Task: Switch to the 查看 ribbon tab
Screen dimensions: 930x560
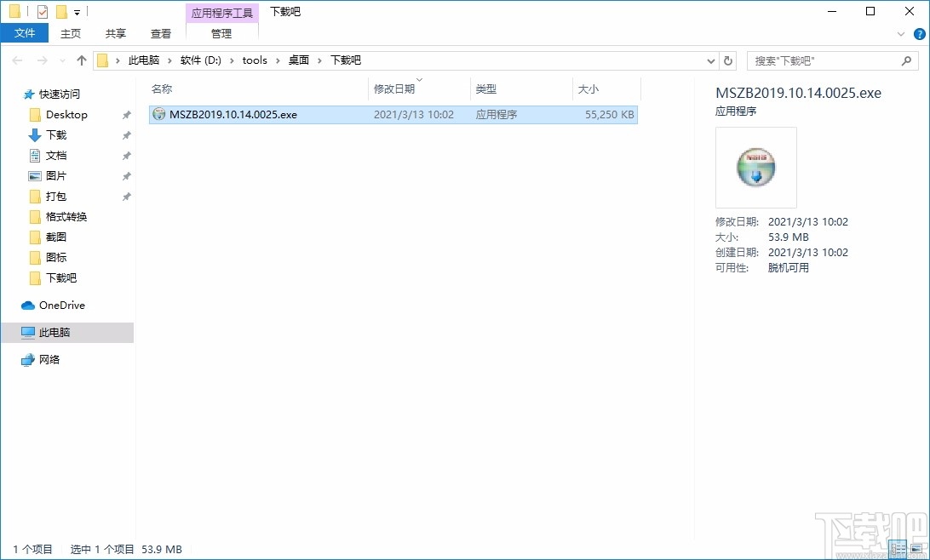Action: coord(161,34)
